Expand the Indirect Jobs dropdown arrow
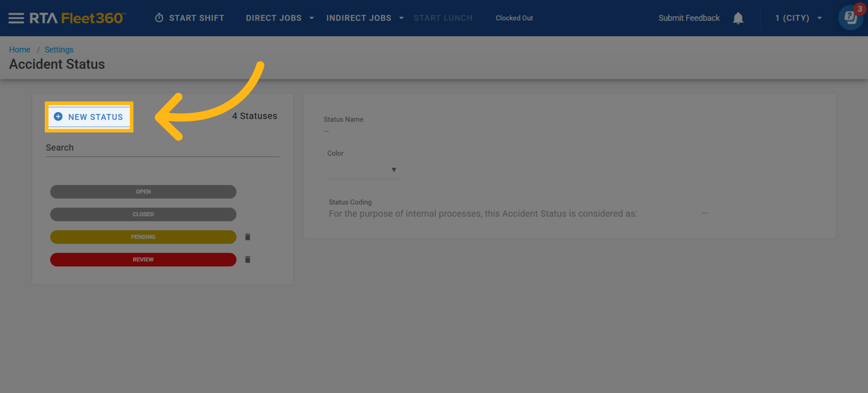This screenshot has width=868, height=393. click(x=401, y=18)
